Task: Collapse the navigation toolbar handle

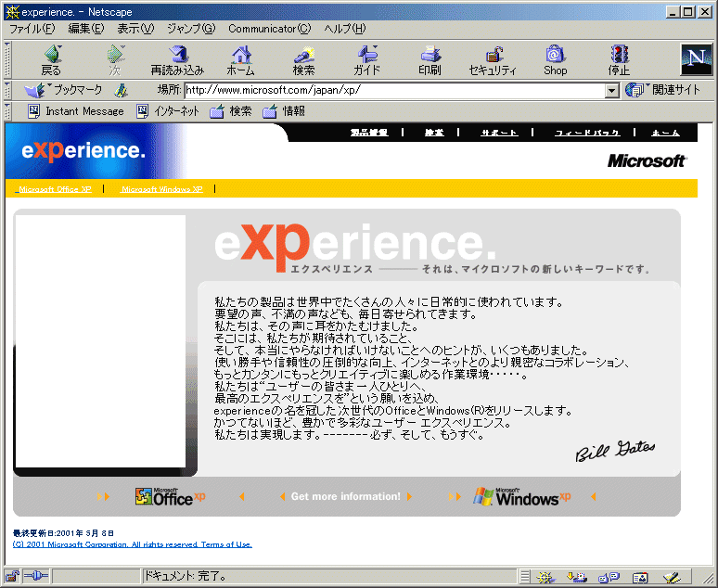Action: pyautogui.click(x=7, y=60)
